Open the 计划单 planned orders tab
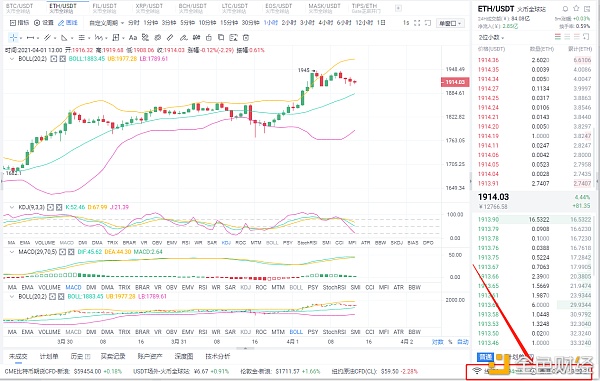The width and height of the screenshot is (600, 381). click(x=49, y=356)
